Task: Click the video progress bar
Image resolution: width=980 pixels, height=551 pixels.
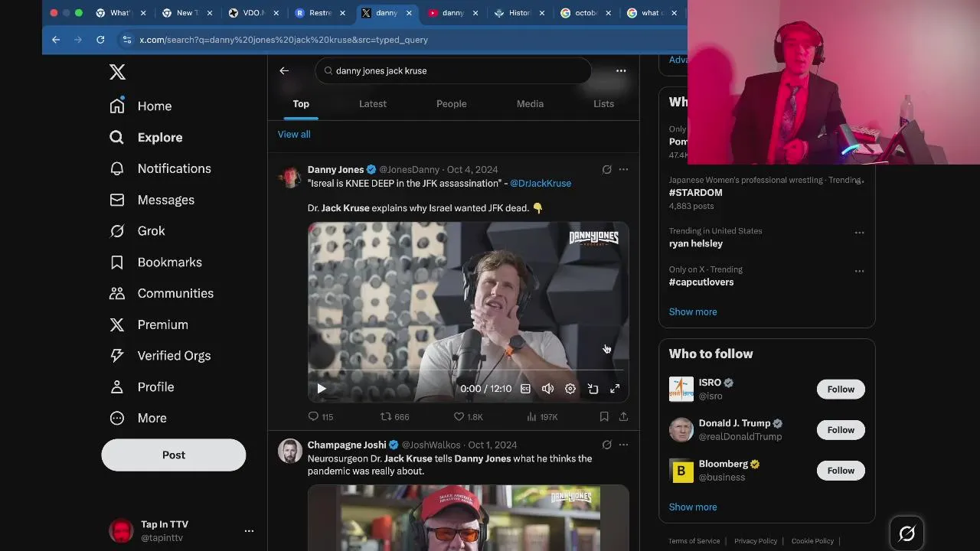Action: click(x=468, y=370)
